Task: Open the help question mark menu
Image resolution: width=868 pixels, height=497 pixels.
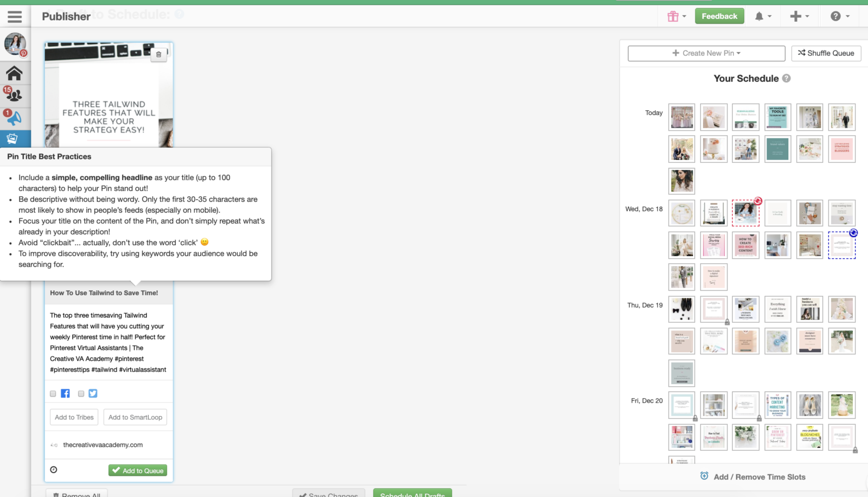Action: pos(839,16)
